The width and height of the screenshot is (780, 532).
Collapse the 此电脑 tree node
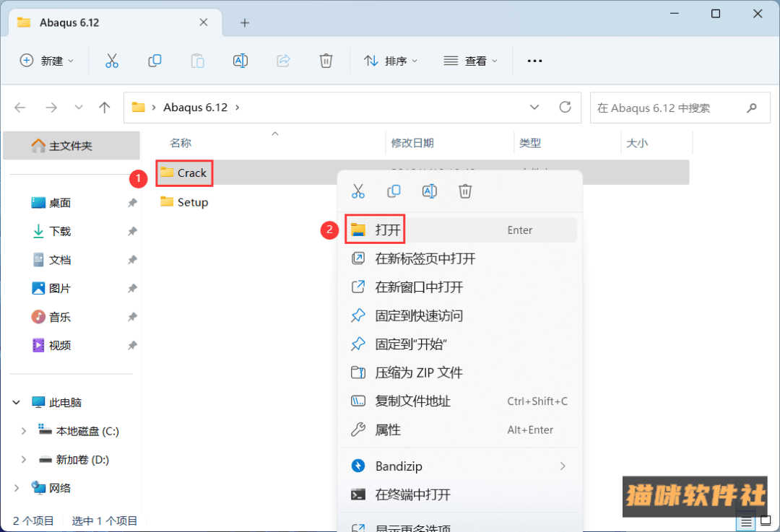[17, 402]
